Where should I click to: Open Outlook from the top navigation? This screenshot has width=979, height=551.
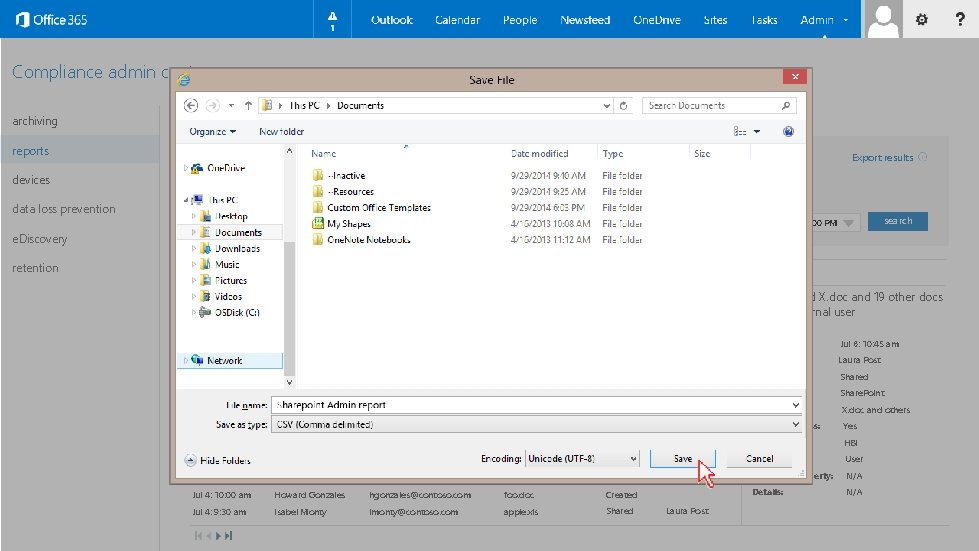click(391, 20)
